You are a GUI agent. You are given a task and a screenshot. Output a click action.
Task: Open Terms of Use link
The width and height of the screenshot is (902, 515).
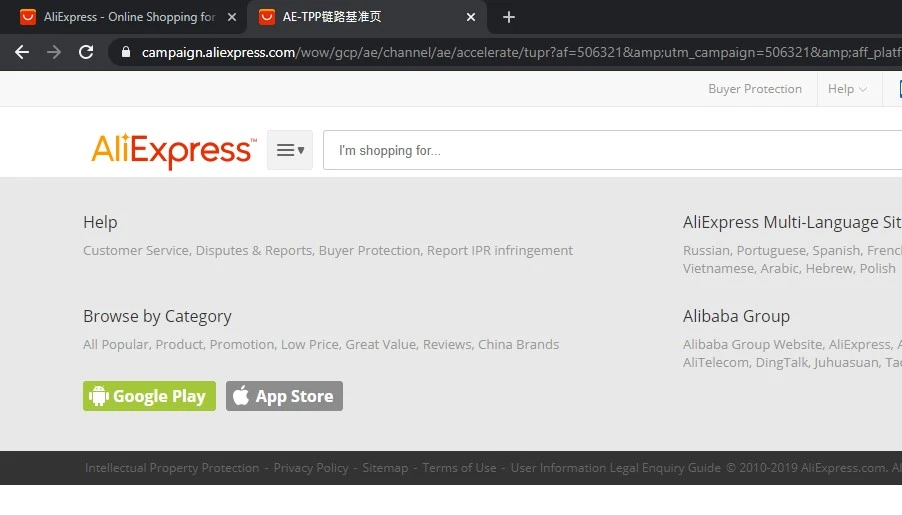pos(459,468)
